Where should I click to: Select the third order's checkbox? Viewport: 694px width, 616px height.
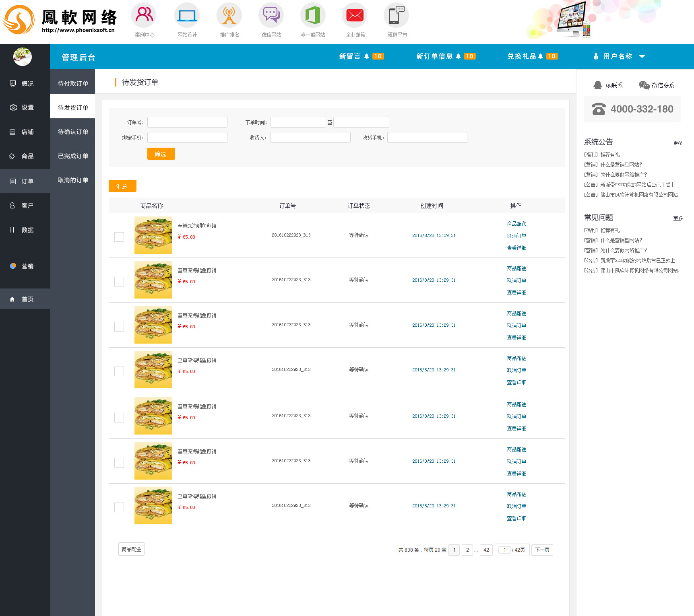pos(119,327)
